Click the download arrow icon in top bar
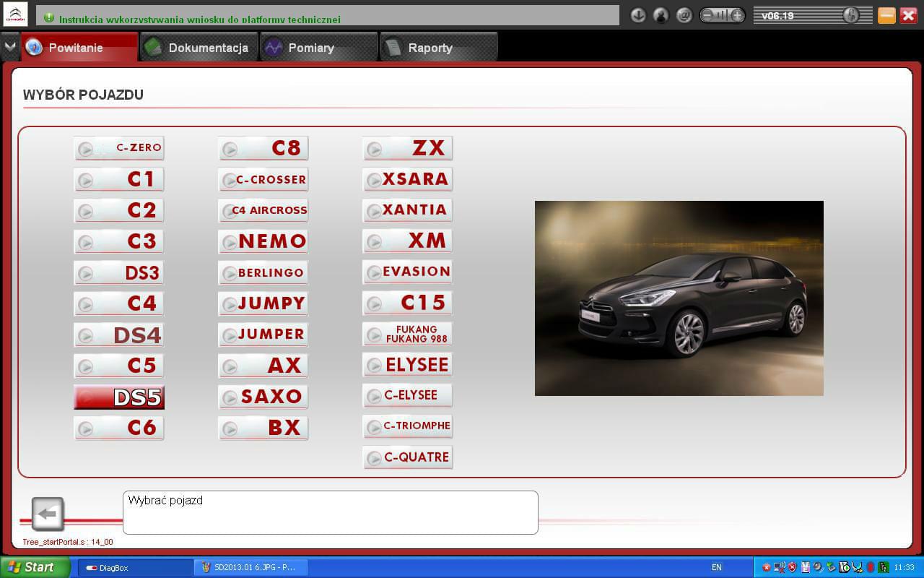This screenshot has height=578, width=924. coord(638,15)
